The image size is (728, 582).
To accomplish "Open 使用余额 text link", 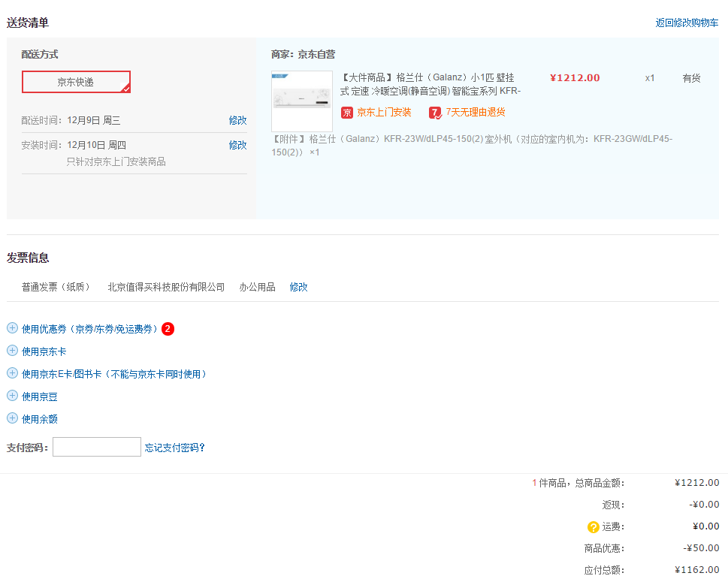I will [40, 419].
